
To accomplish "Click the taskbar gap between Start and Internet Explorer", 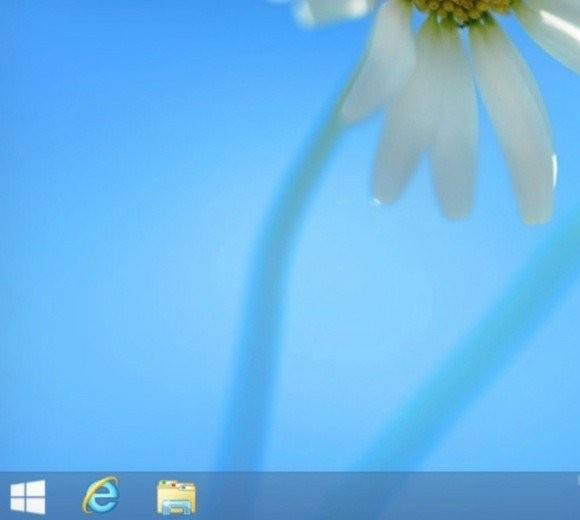I will [64, 496].
